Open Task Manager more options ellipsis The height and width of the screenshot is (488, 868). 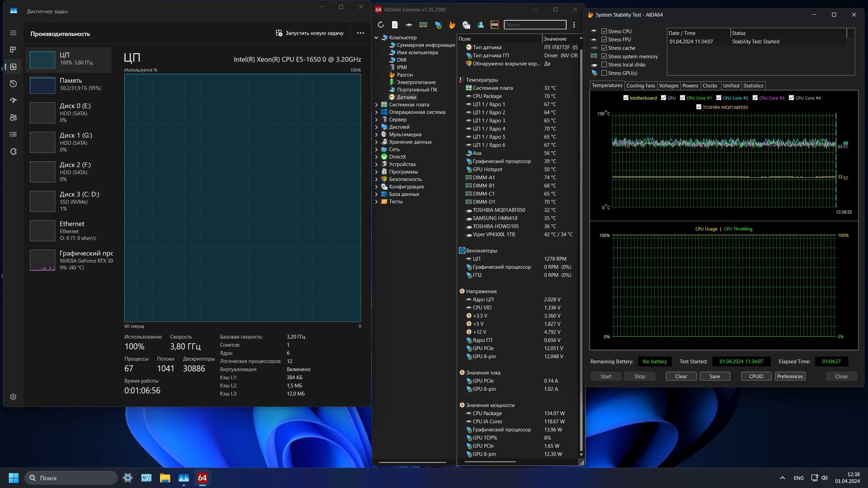coord(360,33)
